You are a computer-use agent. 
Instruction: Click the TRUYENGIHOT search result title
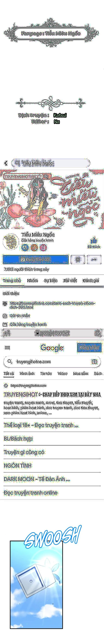pos(52,394)
